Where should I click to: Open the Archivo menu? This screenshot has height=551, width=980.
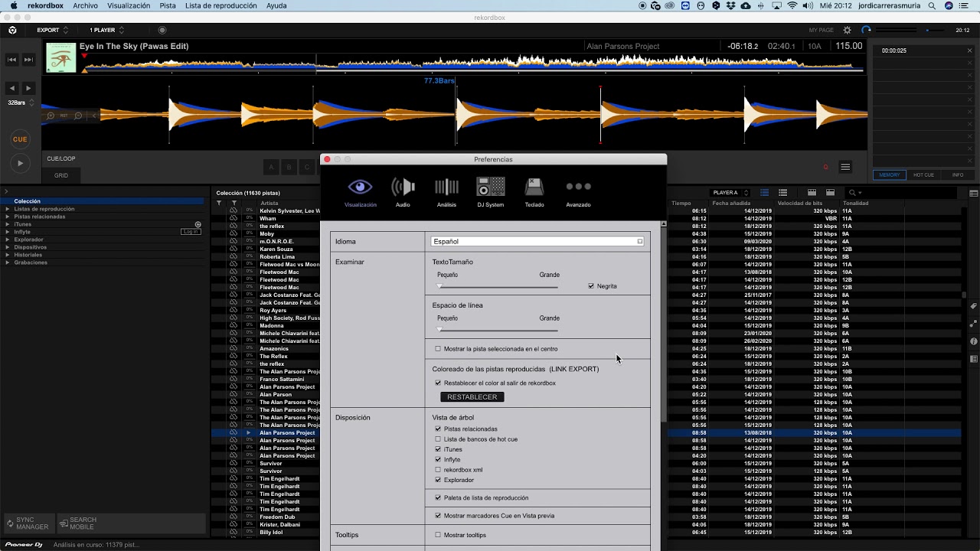coord(85,5)
